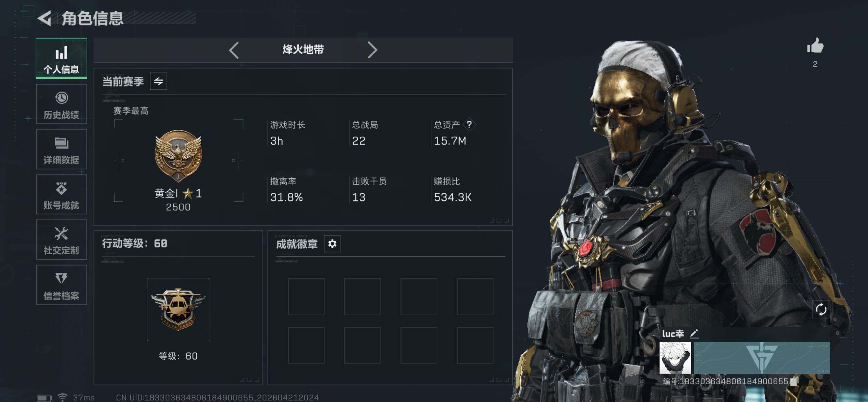The width and height of the screenshot is (868, 402).
Task: Go back using the arrow beside 角色信息
Action: point(44,18)
